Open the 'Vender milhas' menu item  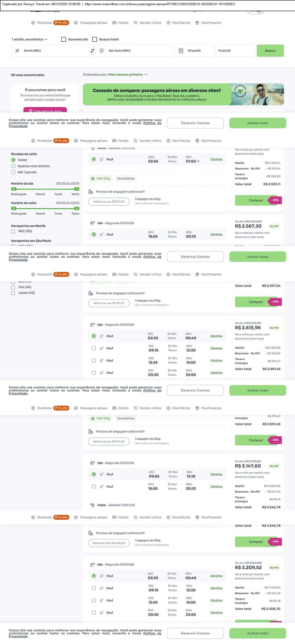click(x=148, y=23)
